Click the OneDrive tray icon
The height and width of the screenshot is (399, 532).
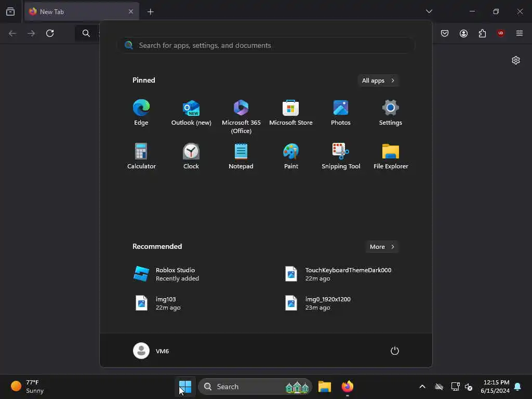click(x=439, y=387)
